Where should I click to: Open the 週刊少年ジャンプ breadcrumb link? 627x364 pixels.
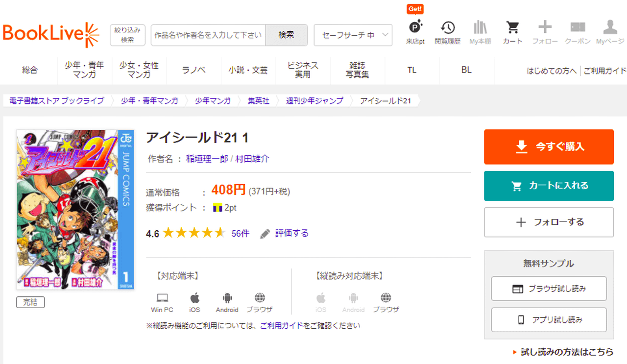pos(314,101)
